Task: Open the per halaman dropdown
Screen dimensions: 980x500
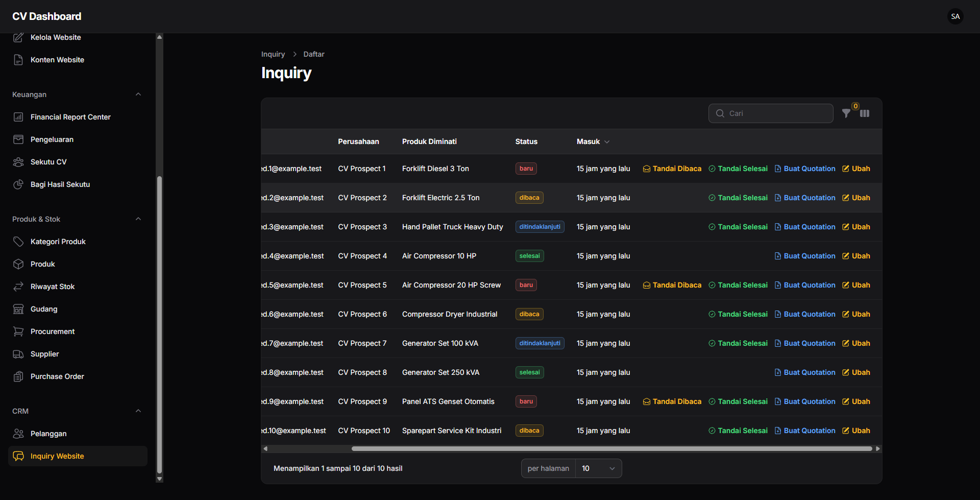Action: pyautogui.click(x=598, y=468)
